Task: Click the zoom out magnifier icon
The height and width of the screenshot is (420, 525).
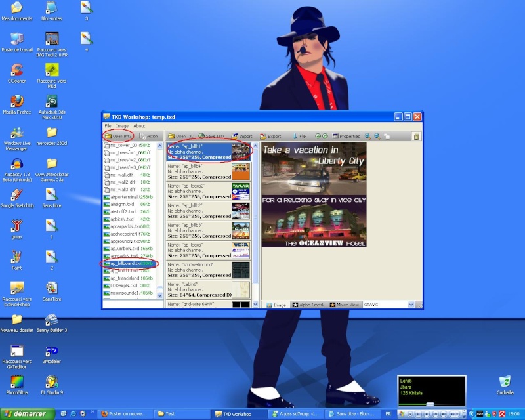Action: (x=377, y=136)
